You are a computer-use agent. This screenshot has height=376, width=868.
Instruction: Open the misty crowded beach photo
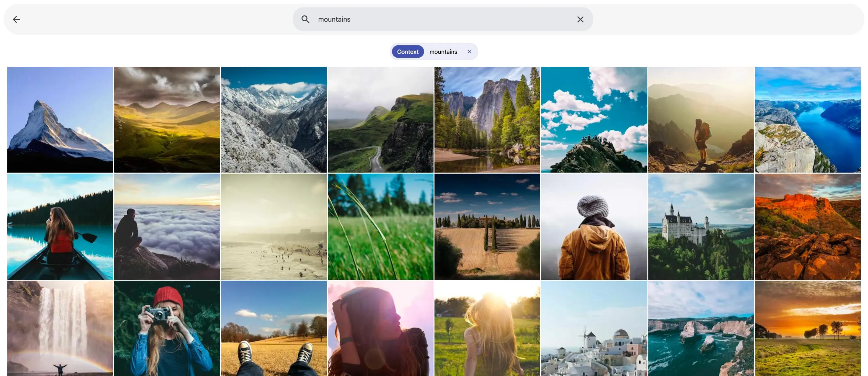coord(274,227)
